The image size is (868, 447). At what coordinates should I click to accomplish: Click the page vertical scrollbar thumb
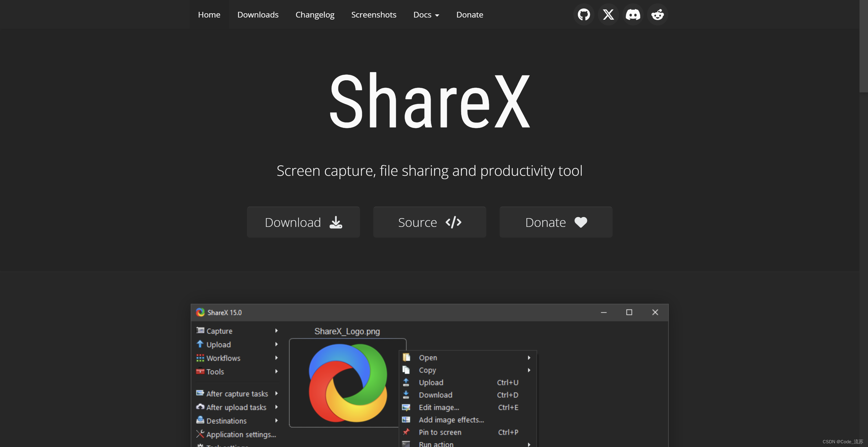click(x=863, y=46)
